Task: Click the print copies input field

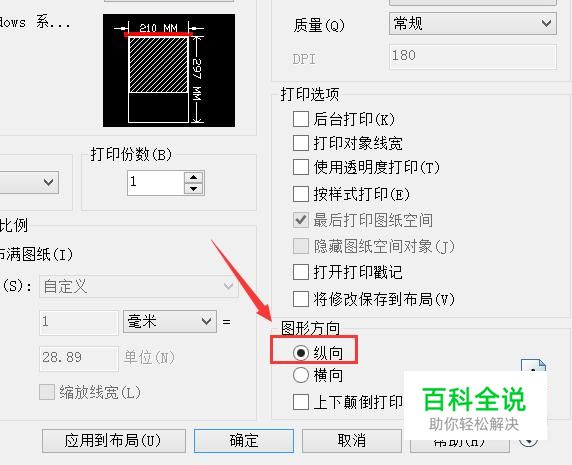Action: pyautogui.click(x=156, y=183)
